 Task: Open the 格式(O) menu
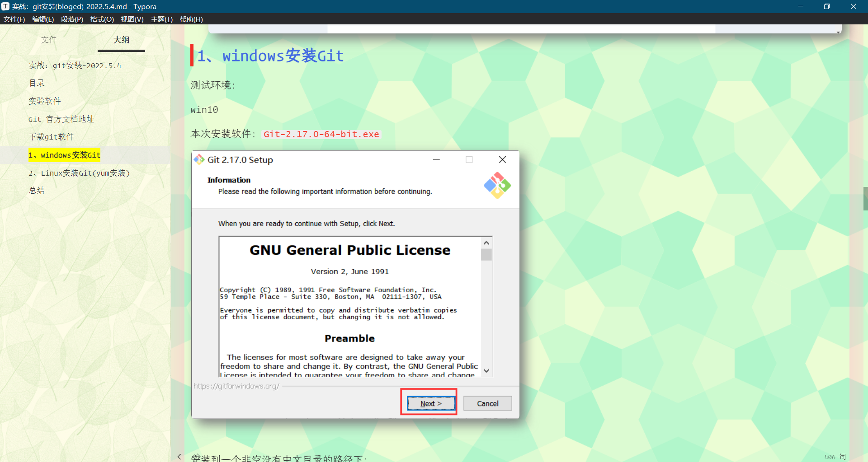[102, 19]
